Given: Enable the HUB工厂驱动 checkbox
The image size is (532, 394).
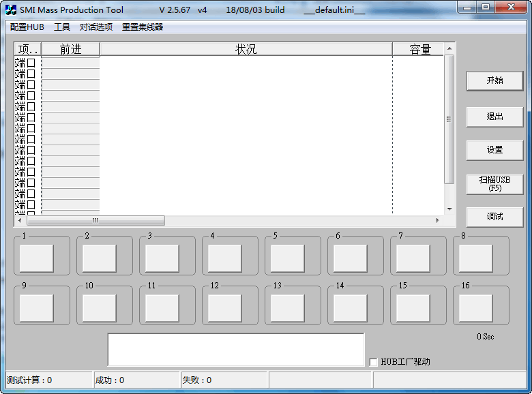Looking at the screenshot, I should pyautogui.click(x=373, y=362).
